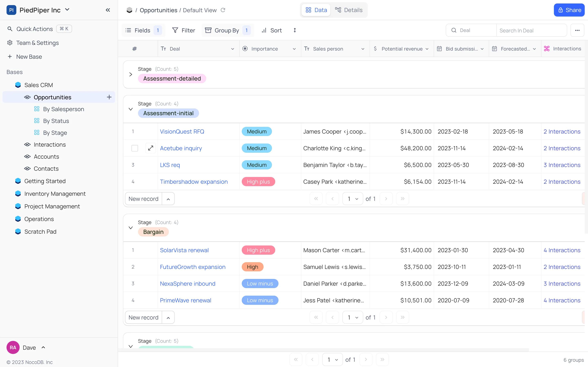Create a New Base
The image size is (588, 367).
coord(29,56)
